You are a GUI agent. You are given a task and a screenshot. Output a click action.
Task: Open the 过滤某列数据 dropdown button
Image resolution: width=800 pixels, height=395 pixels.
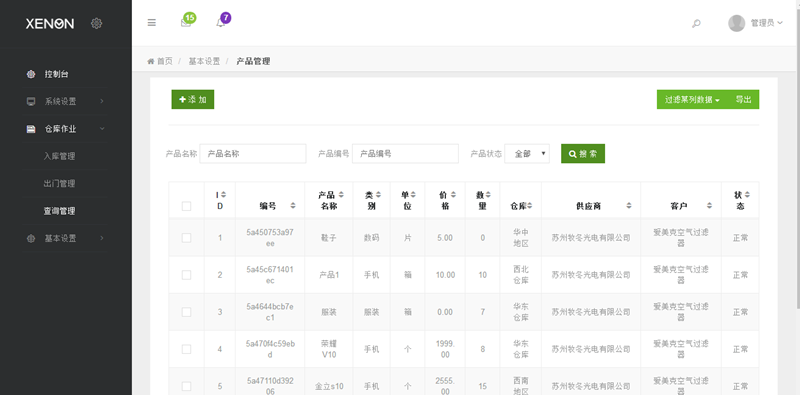coord(692,100)
